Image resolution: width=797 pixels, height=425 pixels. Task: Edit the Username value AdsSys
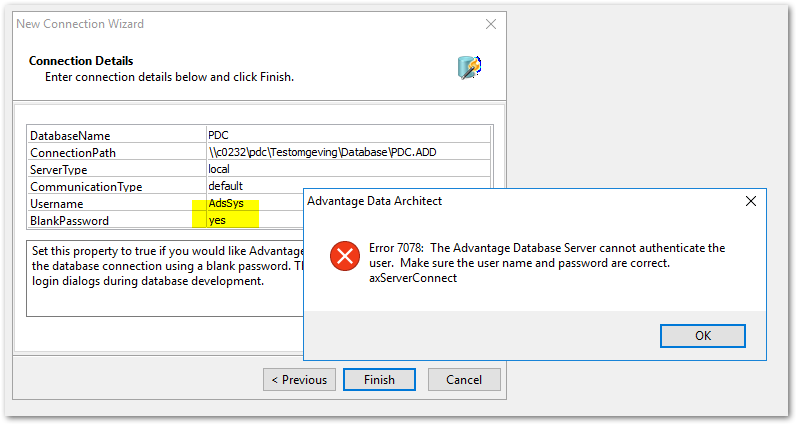[226, 203]
